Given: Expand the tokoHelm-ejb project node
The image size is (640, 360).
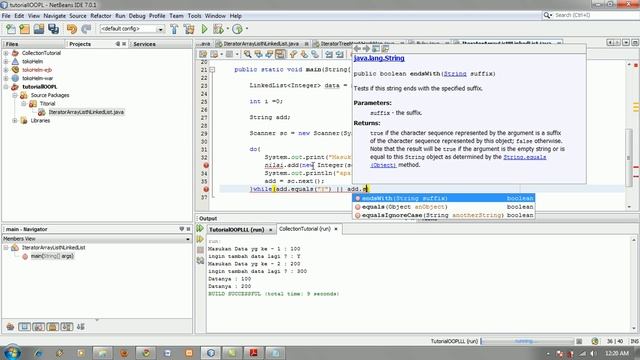Looking at the screenshot, I should pyautogui.click(x=6, y=70).
